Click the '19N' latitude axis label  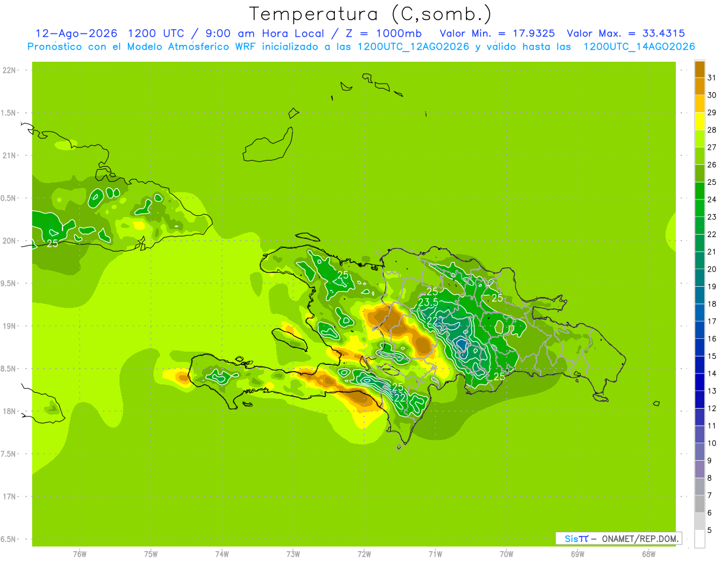pyautogui.click(x=9, y=326)
